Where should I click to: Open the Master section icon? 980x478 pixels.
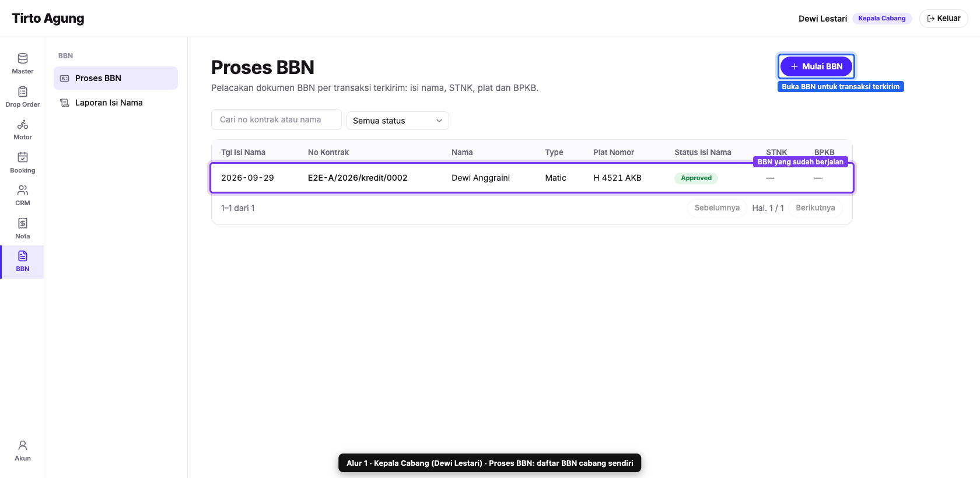pyautogui.click(x=23, y=58)
